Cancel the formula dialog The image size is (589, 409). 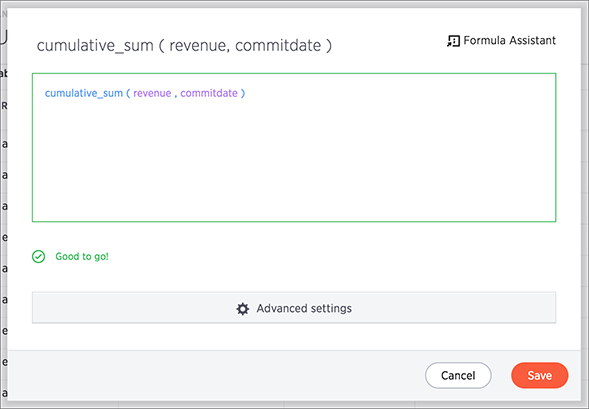(x=458, y=375)
